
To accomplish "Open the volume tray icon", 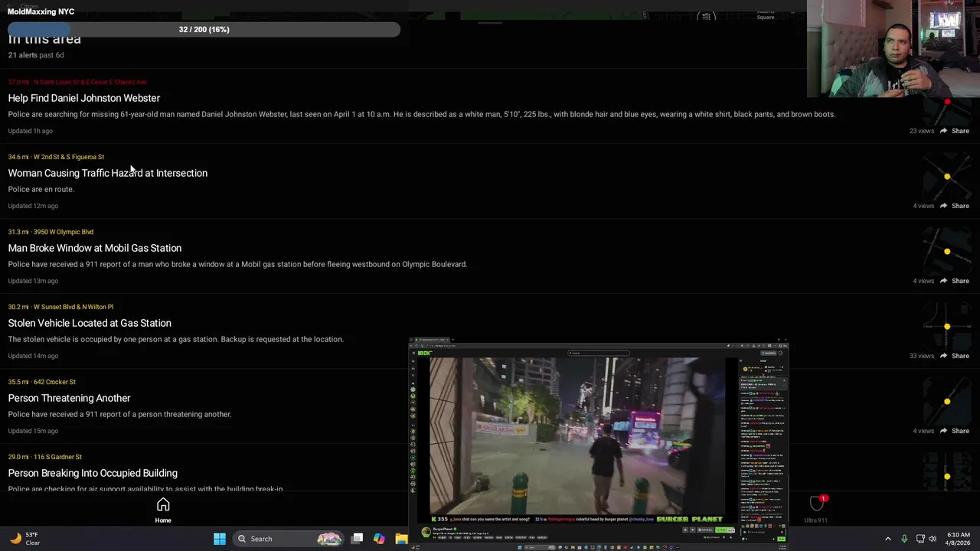I will point(933,539).
